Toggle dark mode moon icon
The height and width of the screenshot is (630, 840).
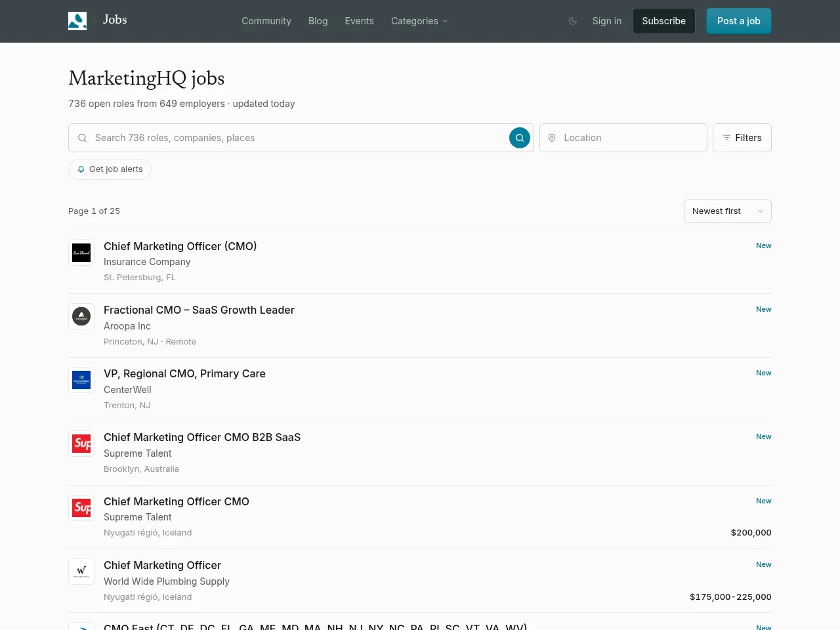tap(573, 21)
